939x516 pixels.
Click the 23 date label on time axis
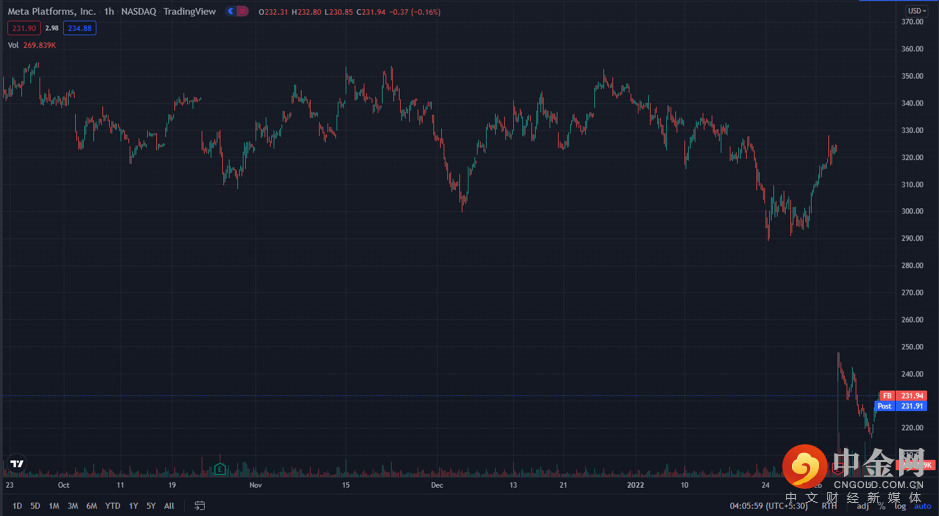(x=10, y=485)
